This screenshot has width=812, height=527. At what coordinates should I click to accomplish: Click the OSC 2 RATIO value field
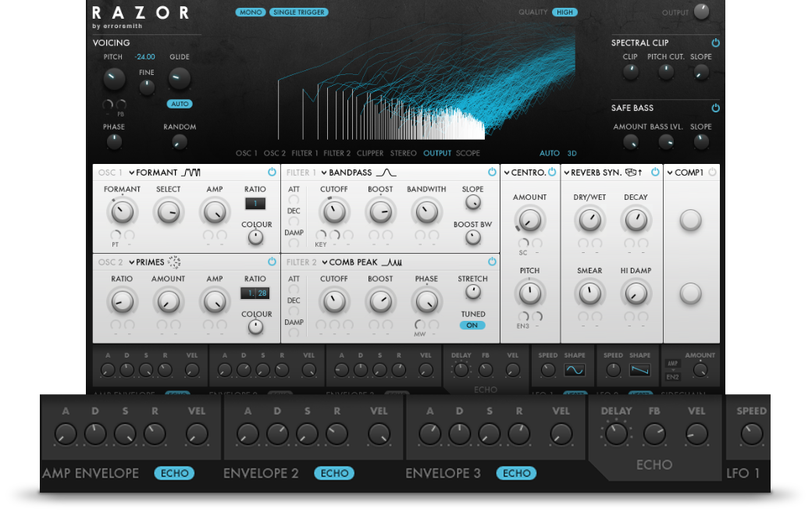pos(255,293)
